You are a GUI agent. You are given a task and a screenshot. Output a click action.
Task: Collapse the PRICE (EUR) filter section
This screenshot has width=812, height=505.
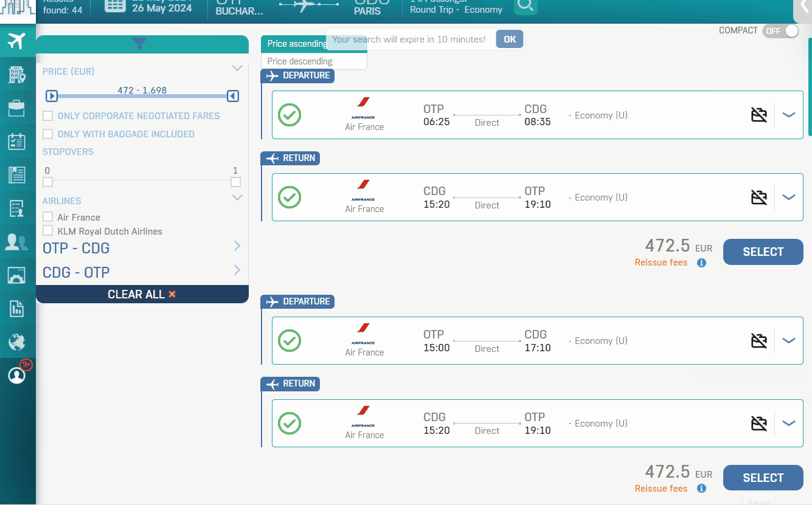(237, 68)
